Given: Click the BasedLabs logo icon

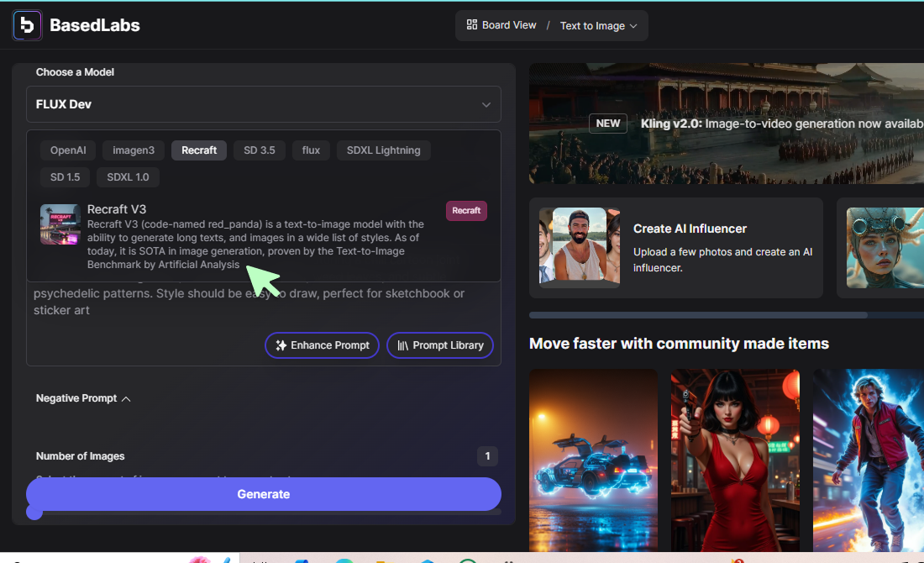Looking at the screenshot, I should pos(27,25).
